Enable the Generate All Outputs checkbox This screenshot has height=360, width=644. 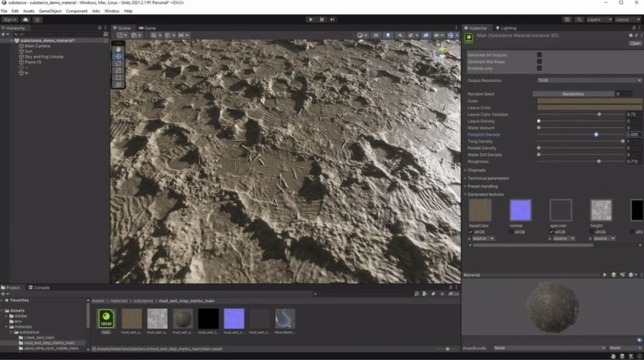tap(539, 55)
